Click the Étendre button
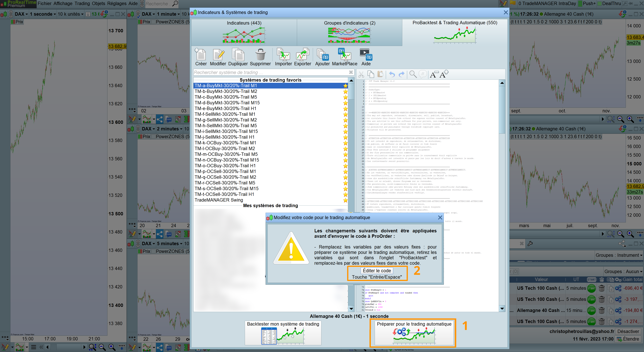The height and width of the screenshot is (352, 644). click(628, 339)
